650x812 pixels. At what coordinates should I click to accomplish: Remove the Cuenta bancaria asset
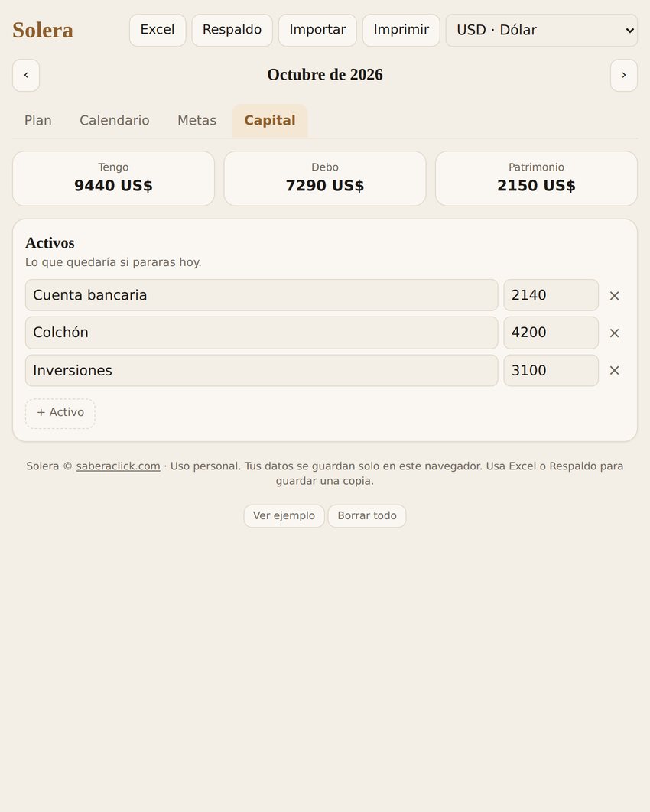click(x=614, y=296)
